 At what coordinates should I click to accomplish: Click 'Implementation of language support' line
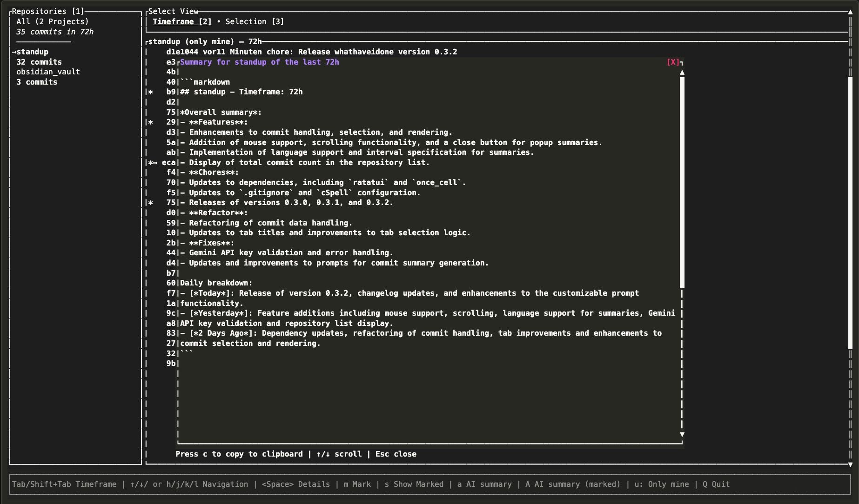pos(357,152)
